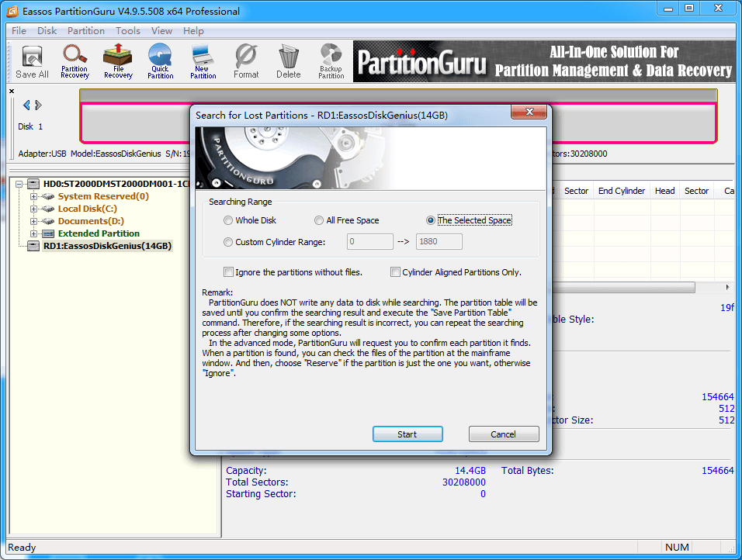Click the End Cylinder column header

click(x=622, y=191)
